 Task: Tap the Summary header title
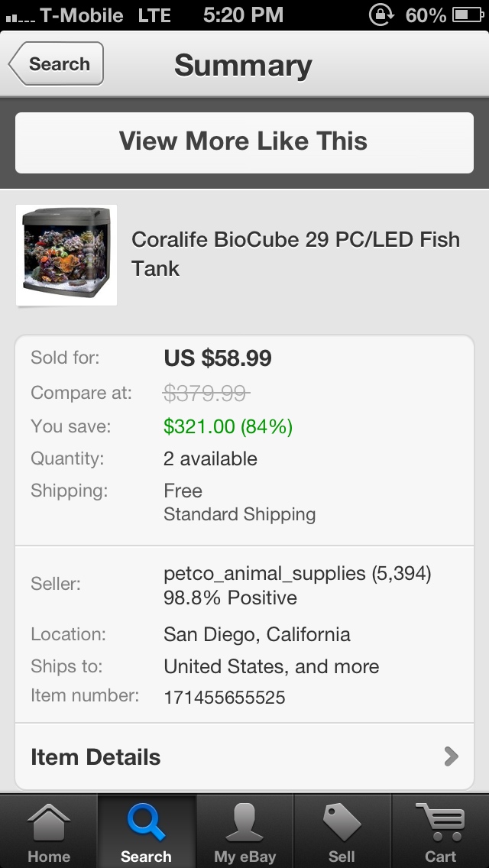(243, 65)
